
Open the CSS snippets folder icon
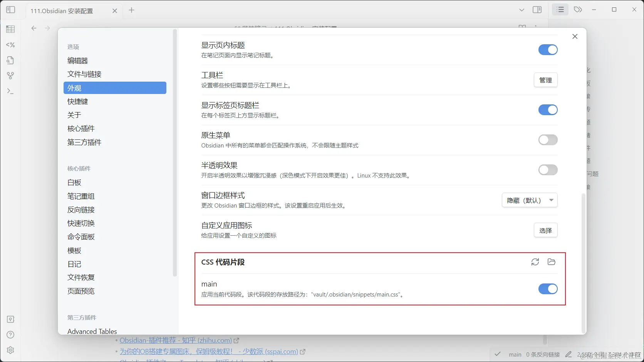(551, 262)
